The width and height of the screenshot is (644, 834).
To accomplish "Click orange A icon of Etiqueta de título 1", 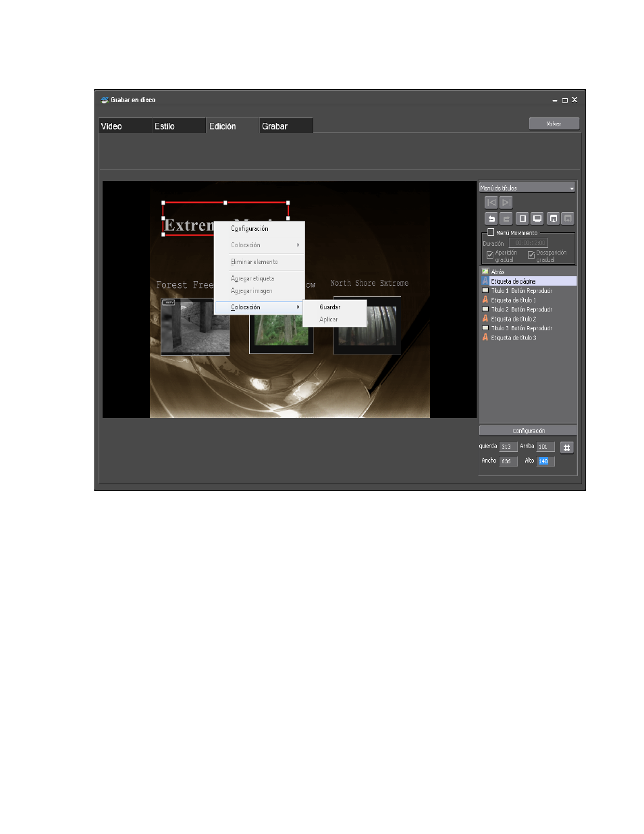I will pyautogui.click(x=485, y=300).
